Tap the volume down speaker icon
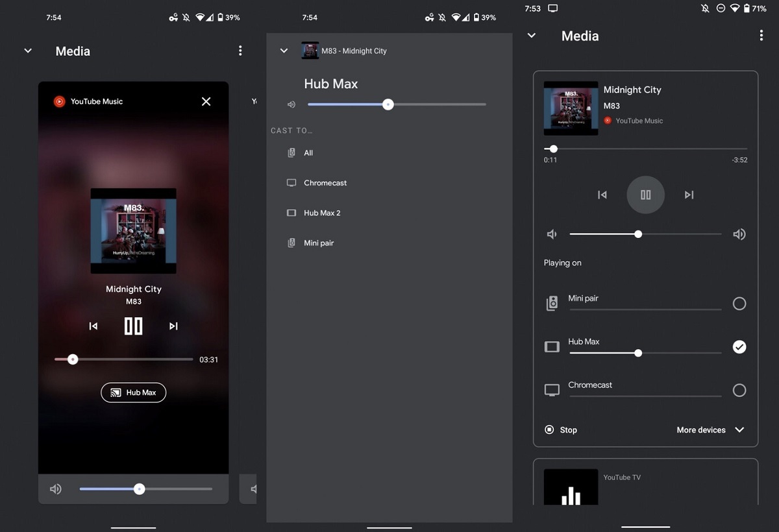This screenshot has height=532, width=779. pos(552,234)
